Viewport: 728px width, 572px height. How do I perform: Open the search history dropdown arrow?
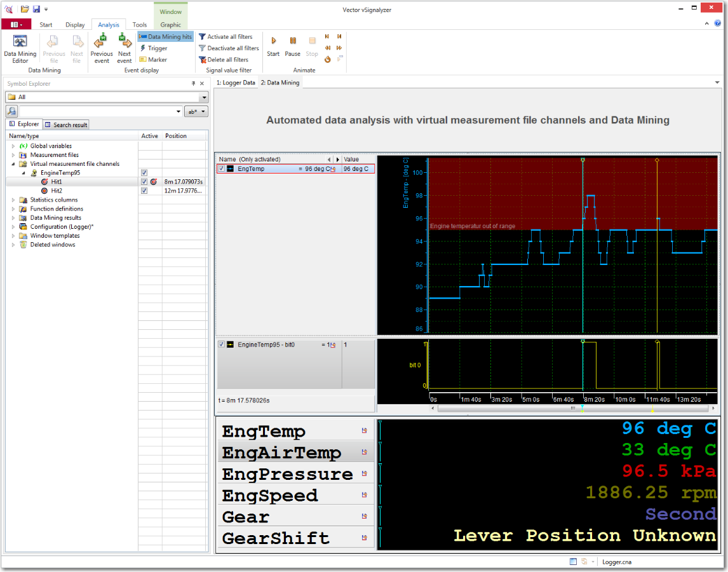pyautogui.click(x=179, y=111)
